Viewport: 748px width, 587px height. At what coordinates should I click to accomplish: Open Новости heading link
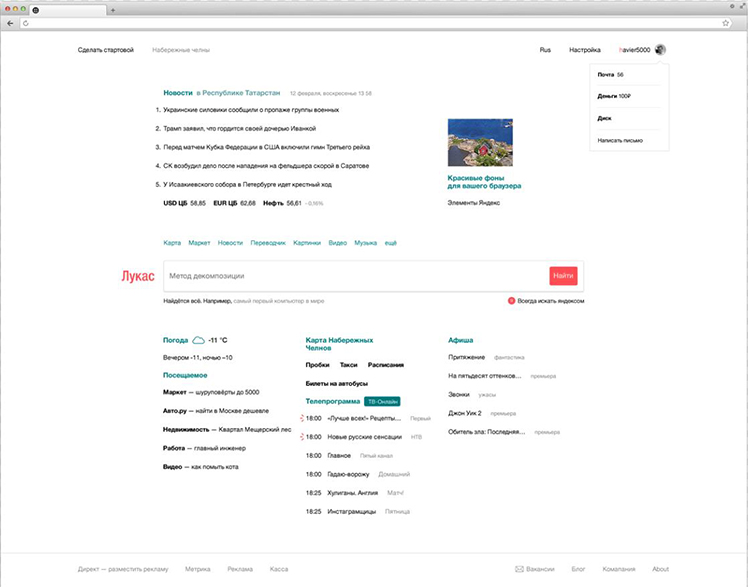[x=178, y=93]
